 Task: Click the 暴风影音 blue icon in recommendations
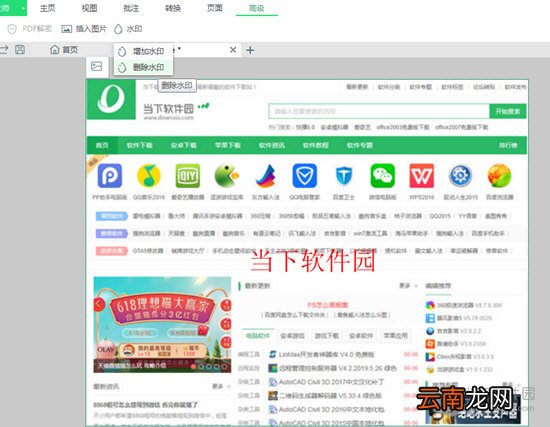[430, 318]
